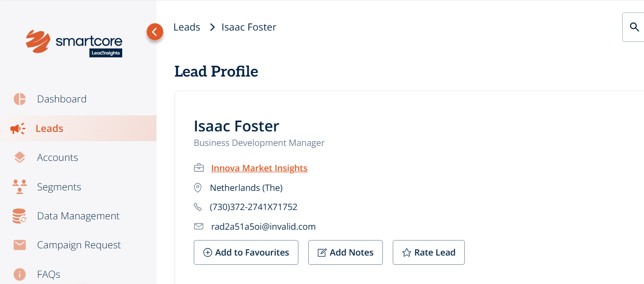
Task: Select Data Management menu entry
Action: pos(78,216)
